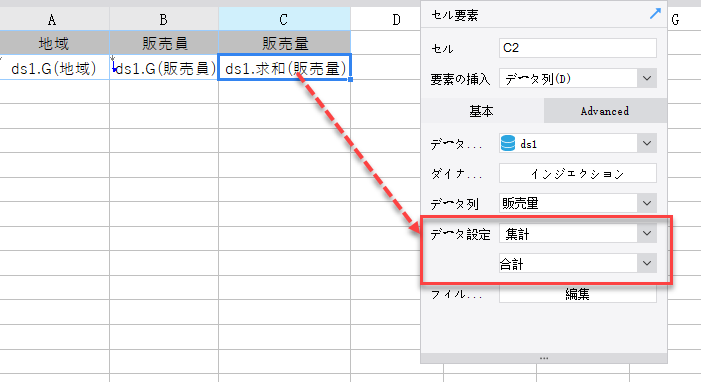Click the インジェクション button

(578, 174)
